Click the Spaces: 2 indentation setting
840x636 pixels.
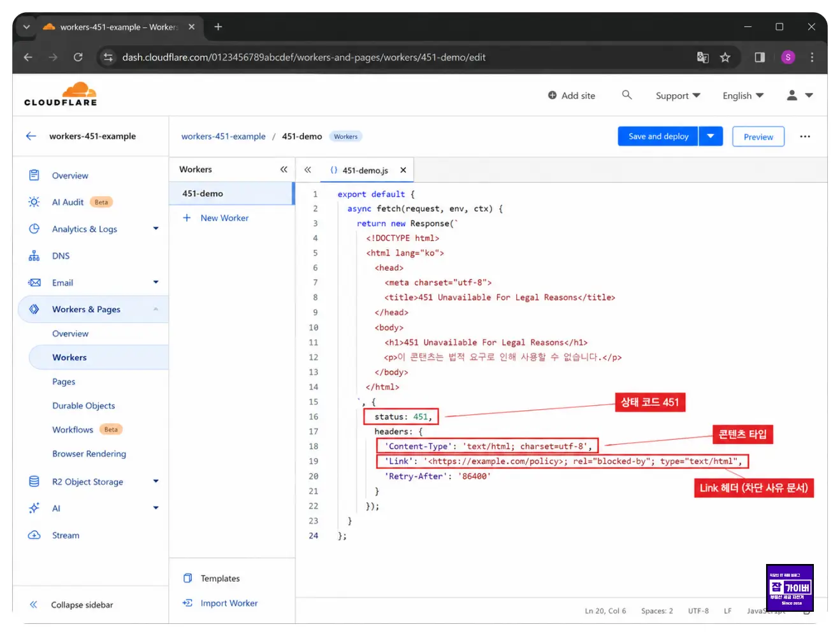657,611
